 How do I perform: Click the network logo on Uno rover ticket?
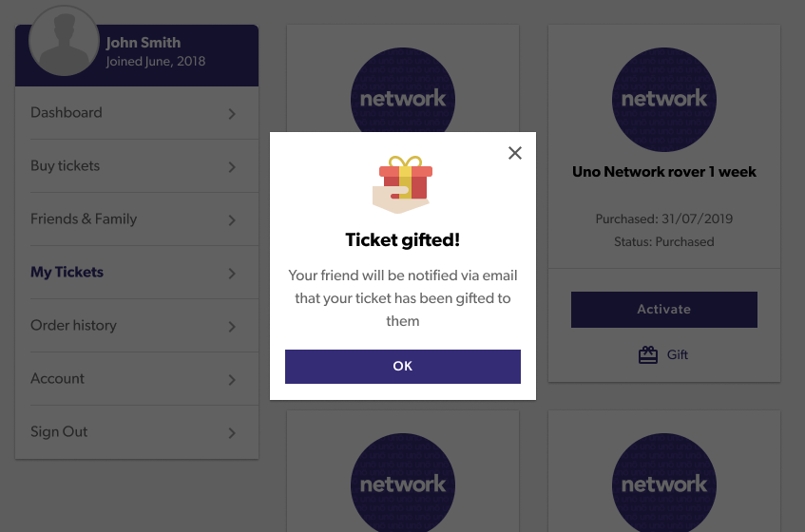click(x=663, y=100)
